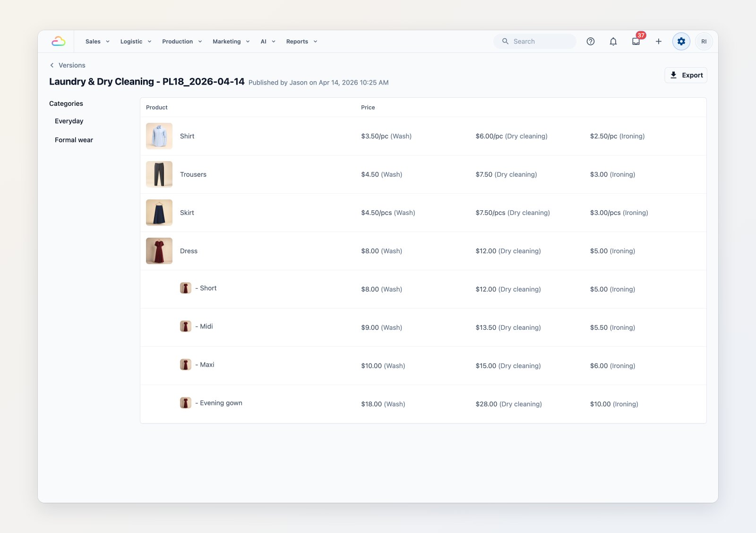756x533 pixels.
Task: Expand the Marketing menu
Action: pyautogui.click(x=231, y=42)
